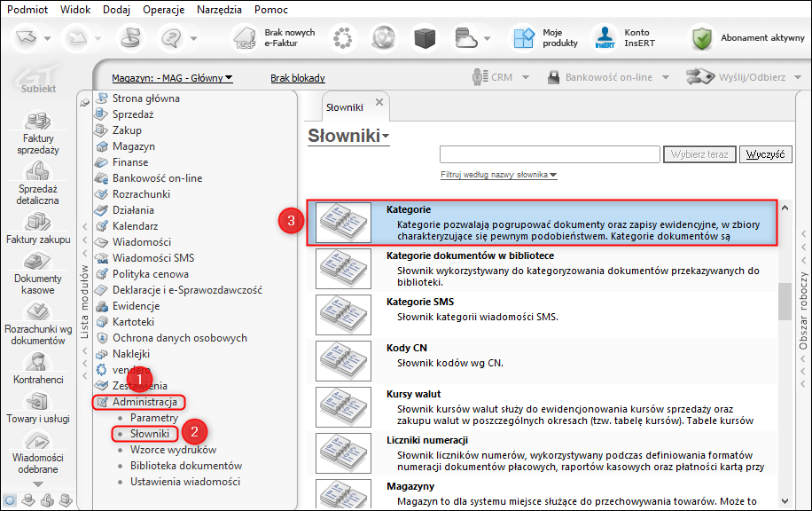Viewport: 812px width, 511px height.
Task: Open the Sprzedaż detaliczna shortcut icon
Action: (38, 171)
